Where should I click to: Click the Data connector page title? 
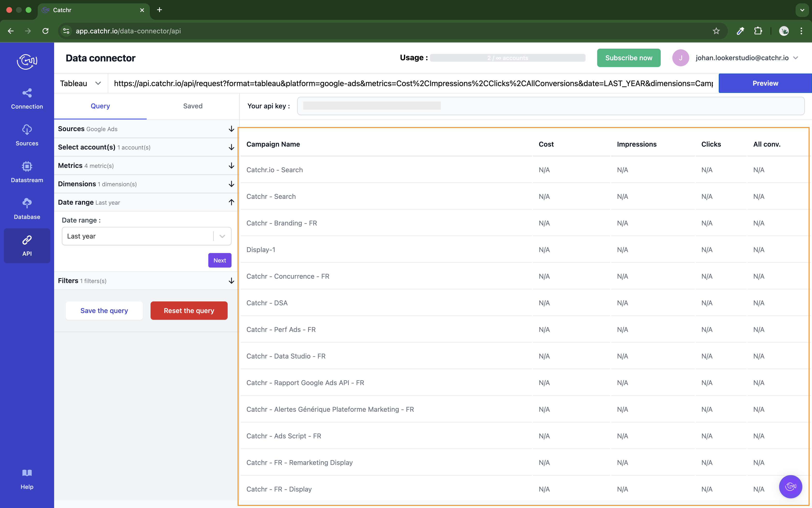(100, 58)
